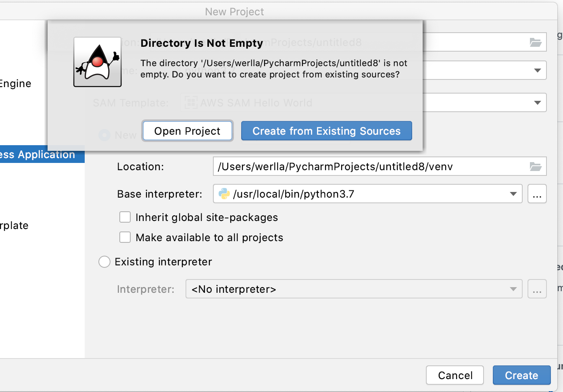Screen dimensions: 563x392
Task: Expand the No interpreter dropdown
Action: 513,289
